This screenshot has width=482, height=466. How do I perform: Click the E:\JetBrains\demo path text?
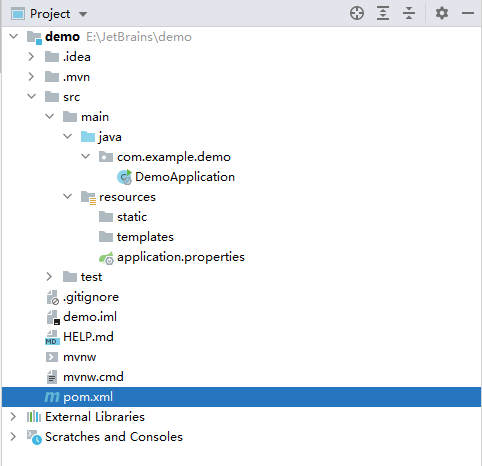[139, 37]
